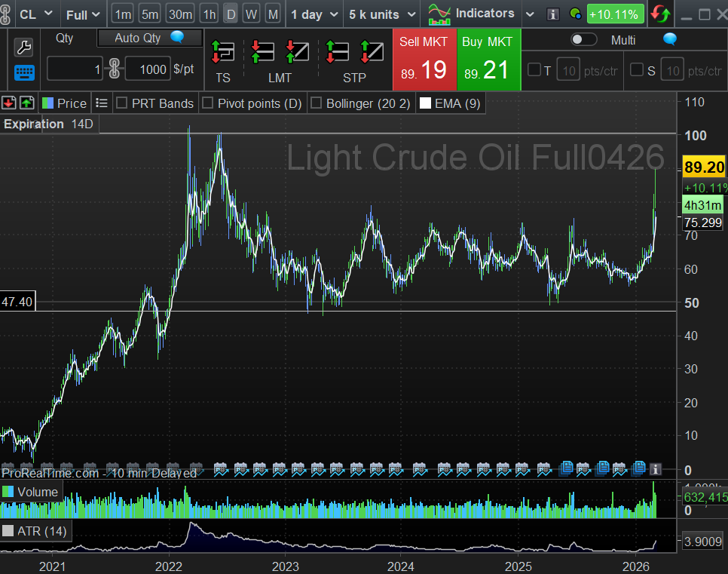Image resolution: width=728 pixels, height=574 pixels.
Task: Switch on the Multi toggle
Action: pos(583,39)
